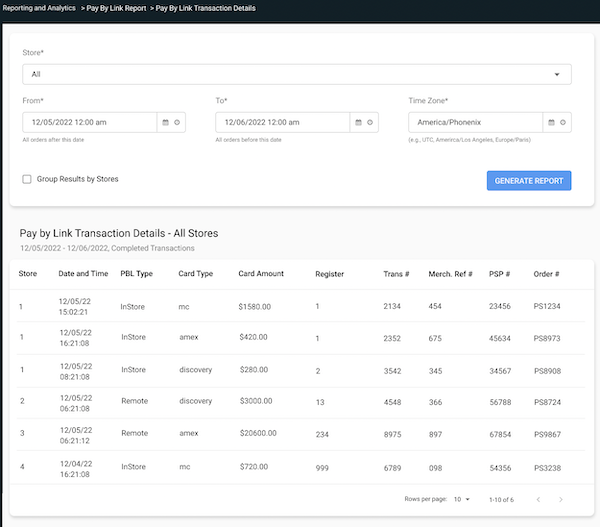Image resolution: width=600 pixels, height=527 pixels.
Task: Open the Store dropdown set to All
Action: [x=297, y=74]
